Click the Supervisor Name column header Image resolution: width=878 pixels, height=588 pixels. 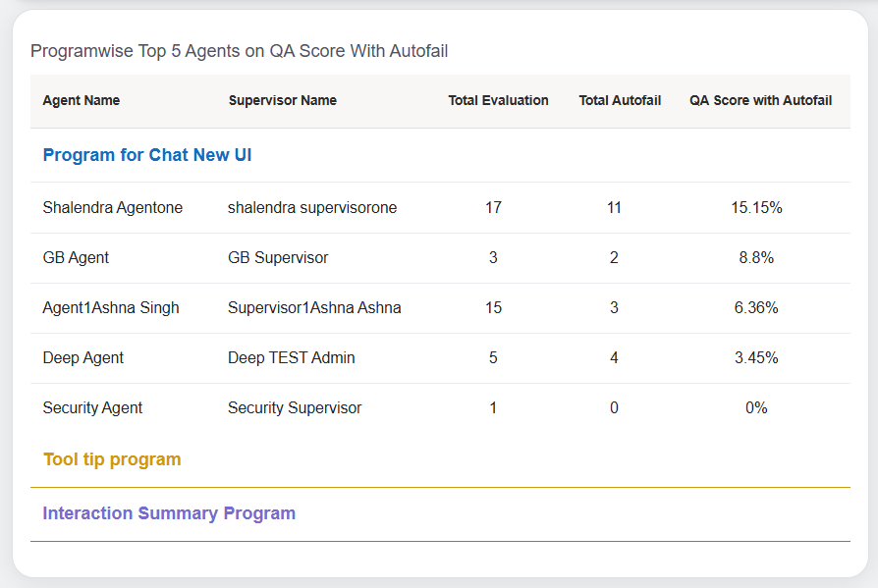pyautogui.click(x=282, y=100)
